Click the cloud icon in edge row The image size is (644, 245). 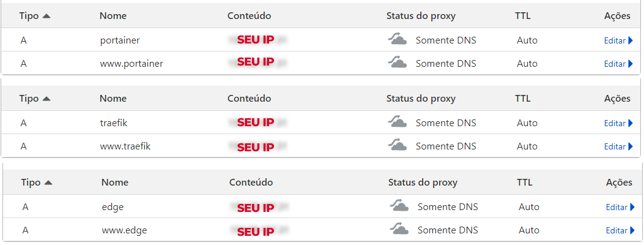tap(399, 207)
